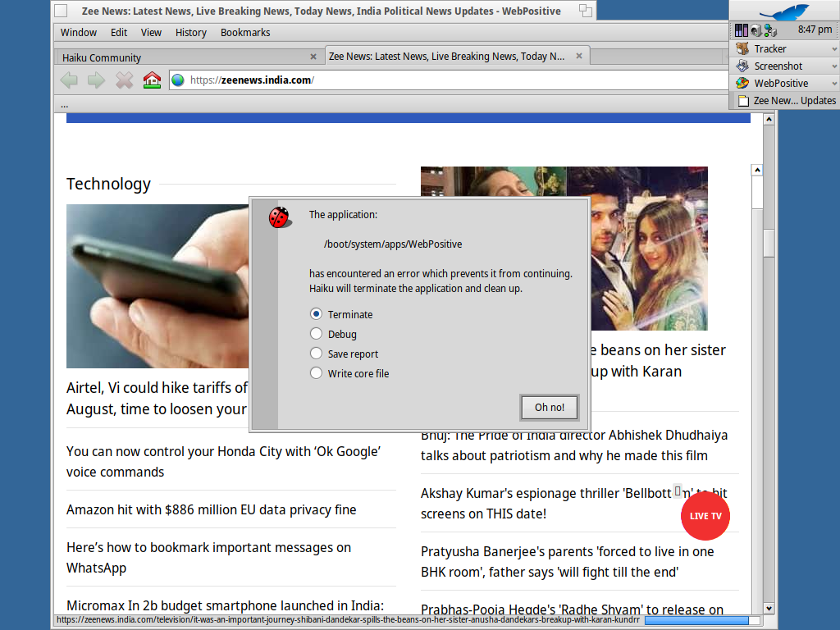Select the Write core file radio option
The height and width of the screenshot is (630, 840).
[x=316, y=373]
